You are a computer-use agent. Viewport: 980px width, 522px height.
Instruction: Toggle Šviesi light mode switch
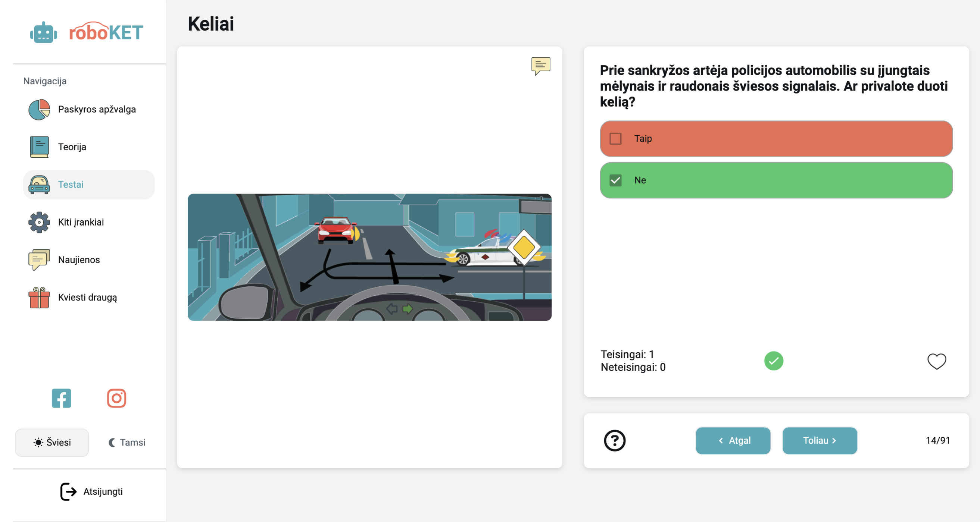(50, 442)
